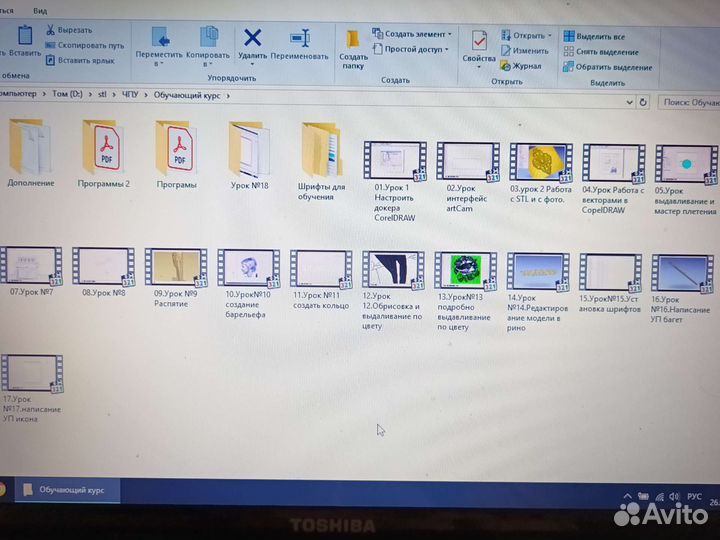Click the Paste (Вставить) clipboard icon
Screen dimensions: 720x540
pyautogui.click(x=24, y=40)
